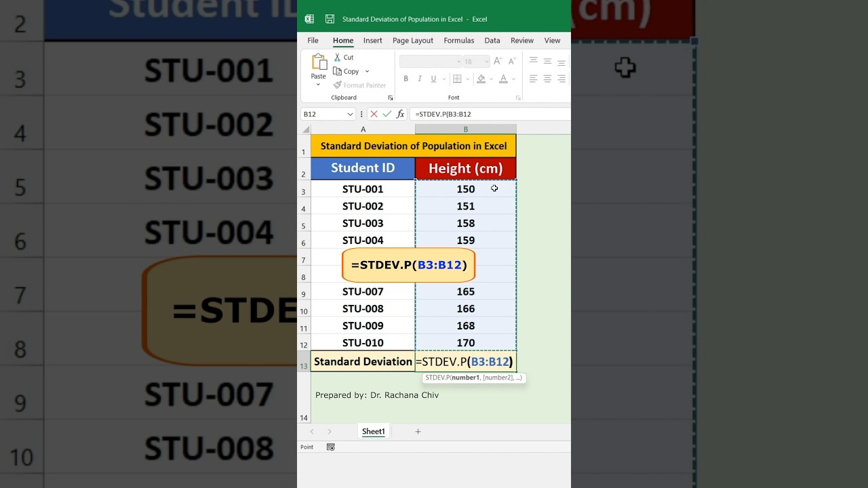This screenshot has width=868, height=488.
Task: Click the Student ID header cell
Action: coord(363,169)
